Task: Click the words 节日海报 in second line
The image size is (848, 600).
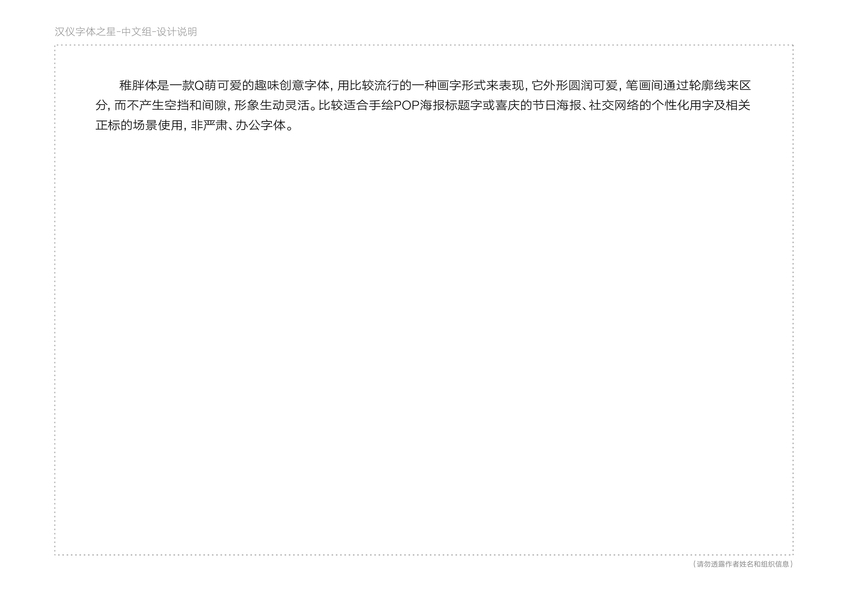Action: click(556, 106)
